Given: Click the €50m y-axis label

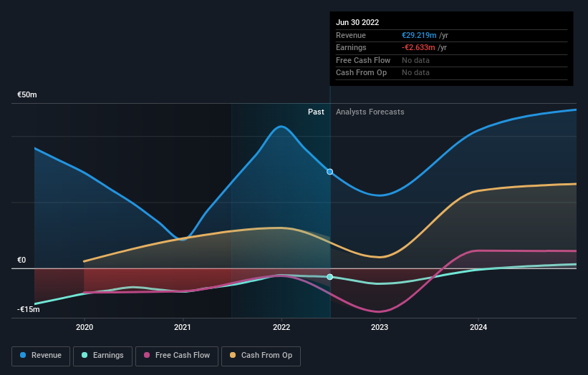Looking at the screenshot, I should [x=27, y=94].
